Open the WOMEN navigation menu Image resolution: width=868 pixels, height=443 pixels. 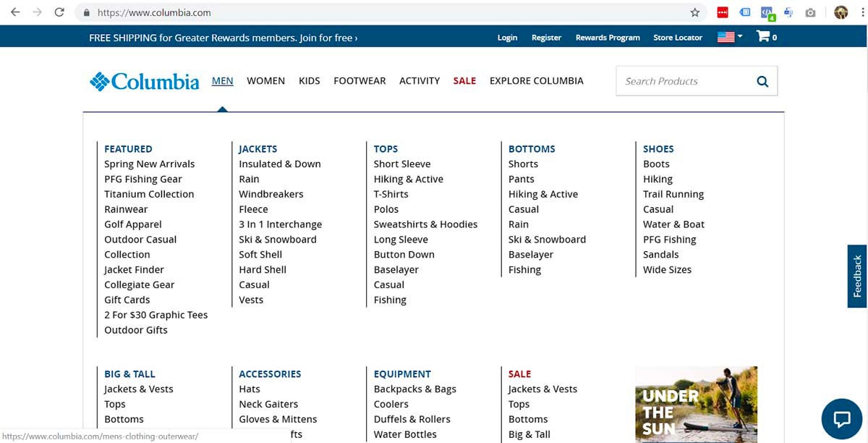265,80
